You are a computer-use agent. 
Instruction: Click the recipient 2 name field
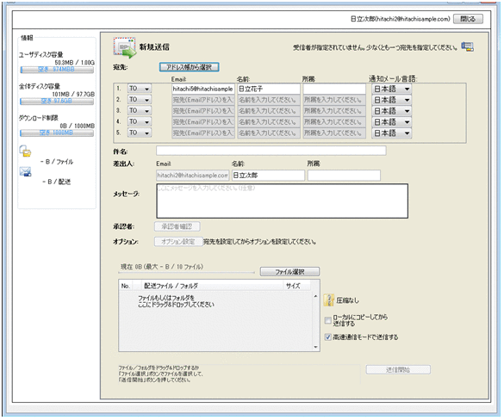pyautogui.click(x=269, y=100)
